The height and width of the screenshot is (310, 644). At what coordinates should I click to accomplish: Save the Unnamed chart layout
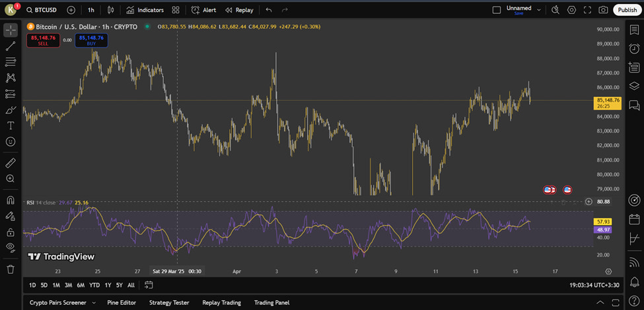coord(519,14)
